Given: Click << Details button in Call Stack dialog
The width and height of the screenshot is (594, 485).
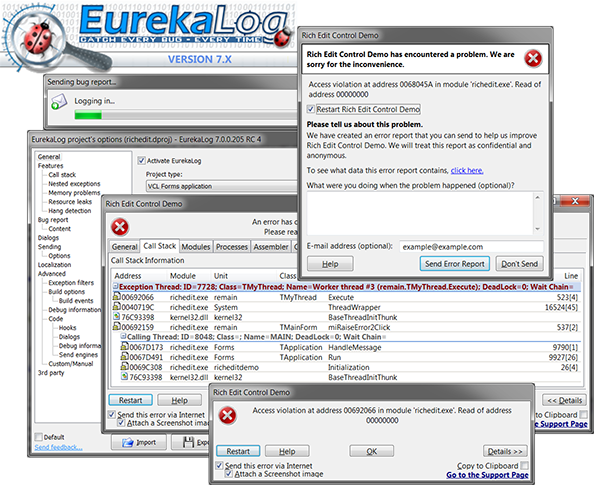Looking at the screenshot, I should click(564, 400).
